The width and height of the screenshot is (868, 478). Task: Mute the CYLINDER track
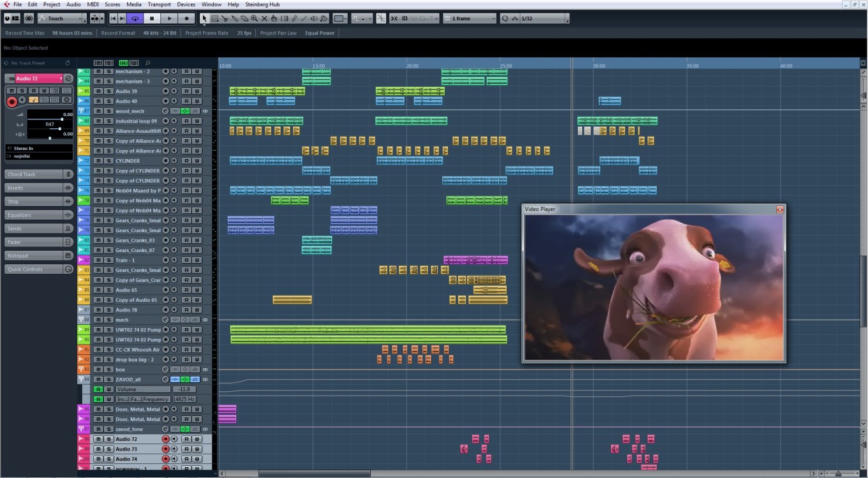pos(98,161)
